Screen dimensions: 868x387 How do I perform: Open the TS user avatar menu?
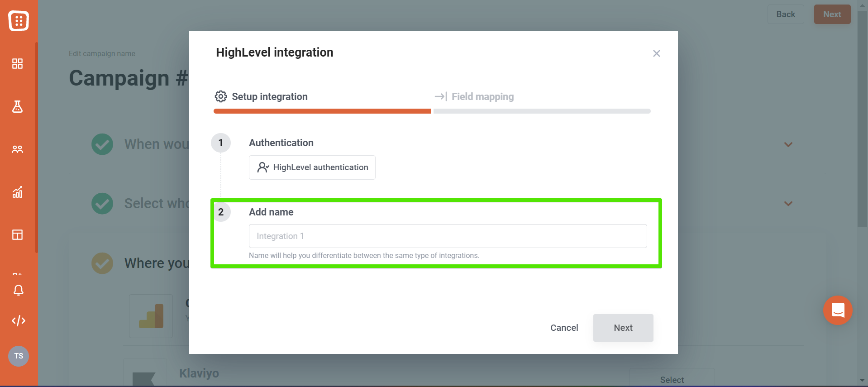tap(19, 356)
